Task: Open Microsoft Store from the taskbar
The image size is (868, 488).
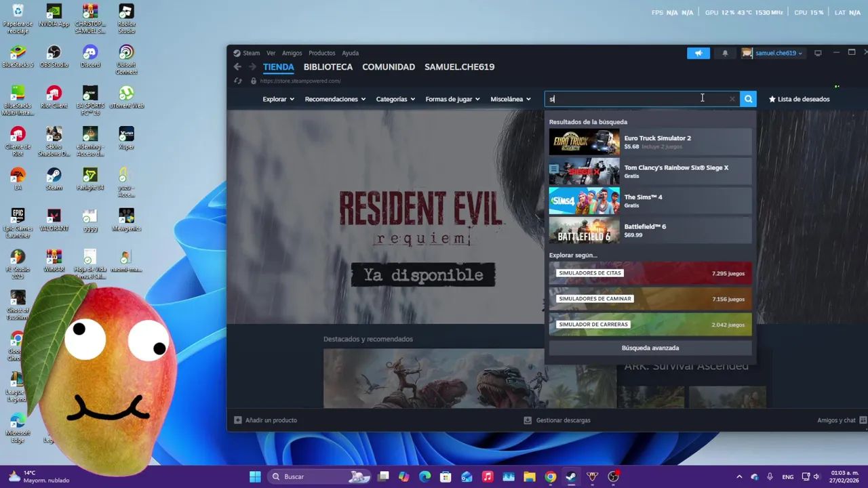Action: (446, 476)
